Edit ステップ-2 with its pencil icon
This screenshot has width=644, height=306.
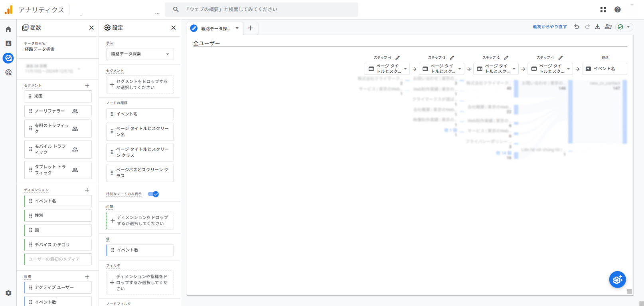[x=506, y=58]
